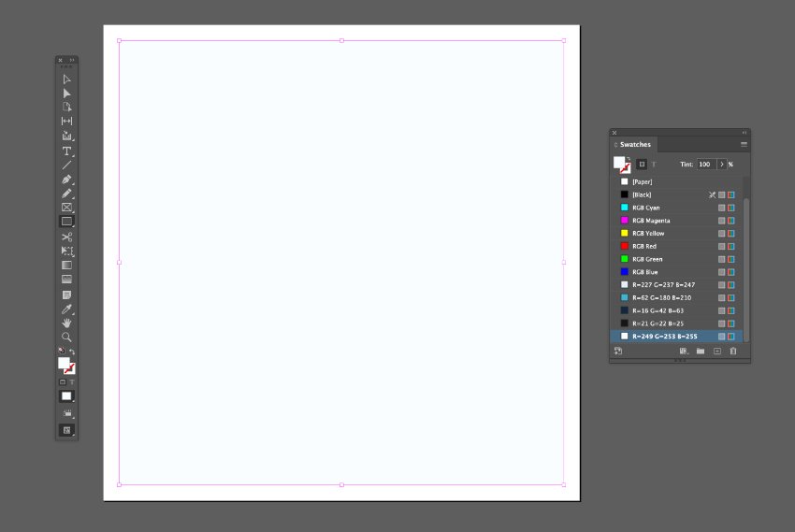Select the RGB Red swatch

point(677,246)
